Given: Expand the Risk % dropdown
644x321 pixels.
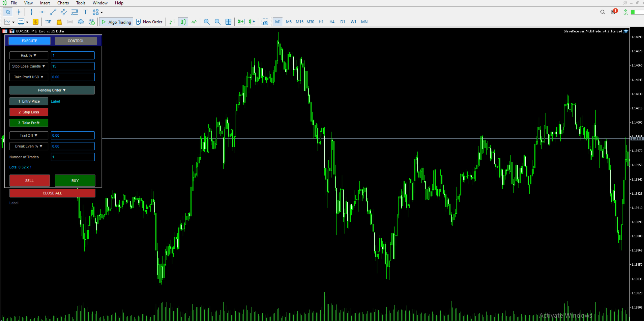Looking at the screenshot, I should 29,55.
